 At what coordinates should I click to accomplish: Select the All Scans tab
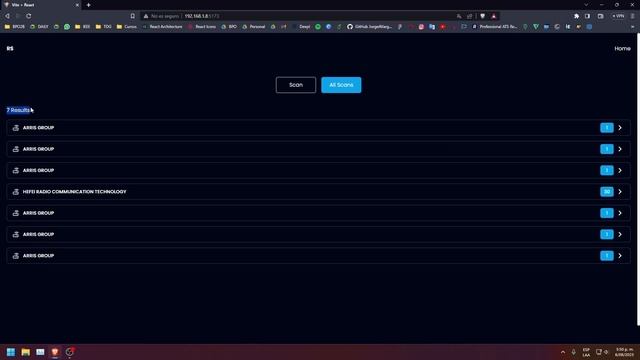341,85
